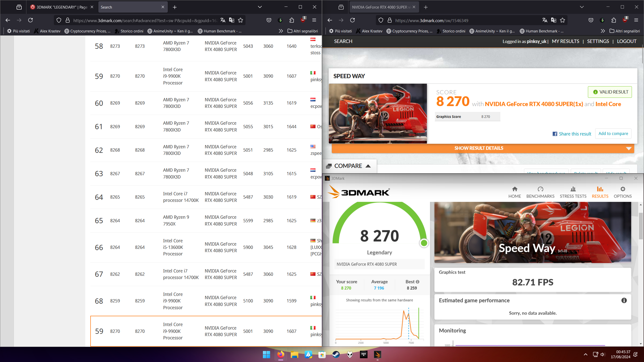The height and width of the screenshot is (362, 644).
Task: Open Steam from the taskbar
Action: pos(336,354)
